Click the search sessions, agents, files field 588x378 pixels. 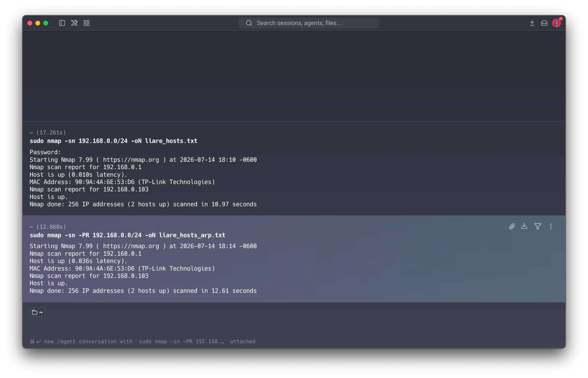[308, 23]
